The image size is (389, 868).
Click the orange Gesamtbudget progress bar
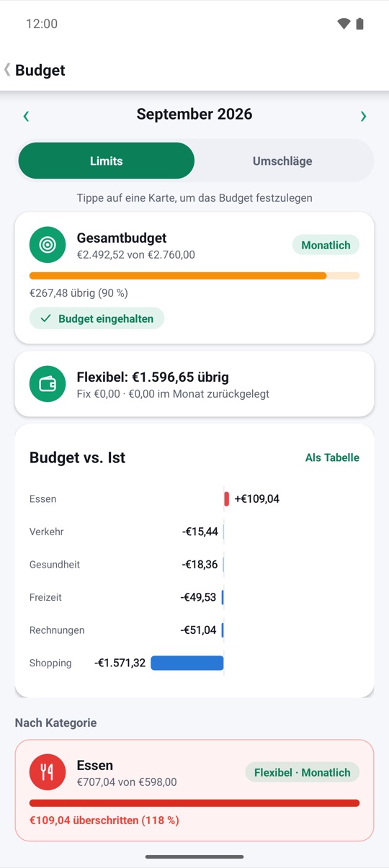(x=194, y=276)
